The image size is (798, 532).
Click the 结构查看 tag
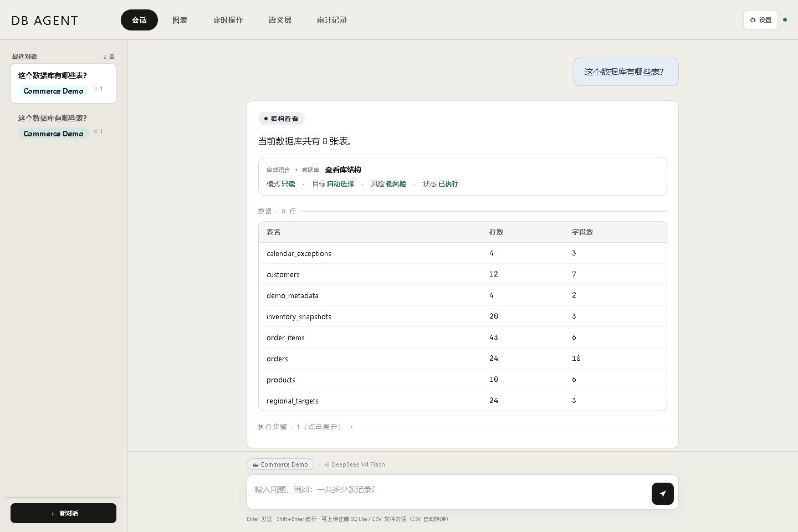click(x=282, y=119)
